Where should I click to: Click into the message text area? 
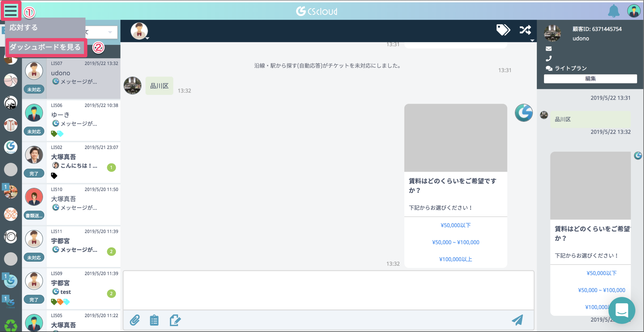pos(329,290)
